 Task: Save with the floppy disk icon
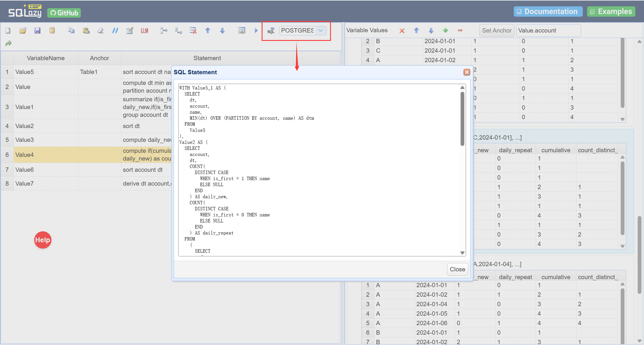37,31
